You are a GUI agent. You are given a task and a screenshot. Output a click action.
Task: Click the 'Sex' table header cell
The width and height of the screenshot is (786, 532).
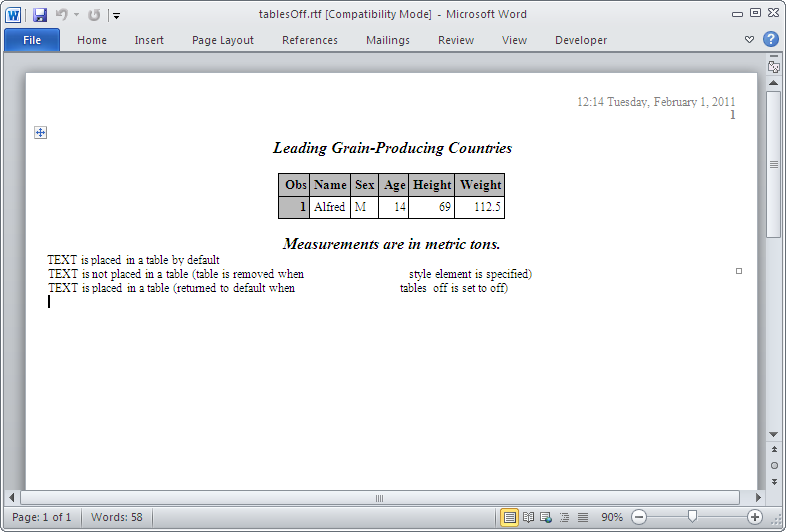(x=364, y=185)
